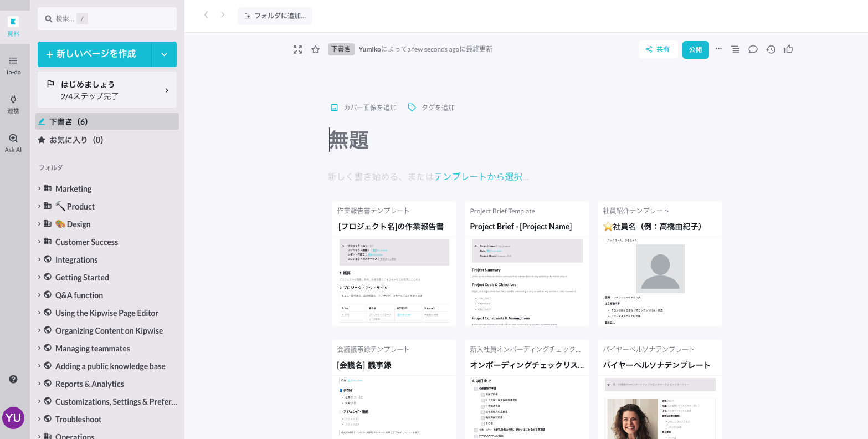The image size is (868, 439).
Task: Choose the Project Brief Template thumbnail
Action: (527, 264)
